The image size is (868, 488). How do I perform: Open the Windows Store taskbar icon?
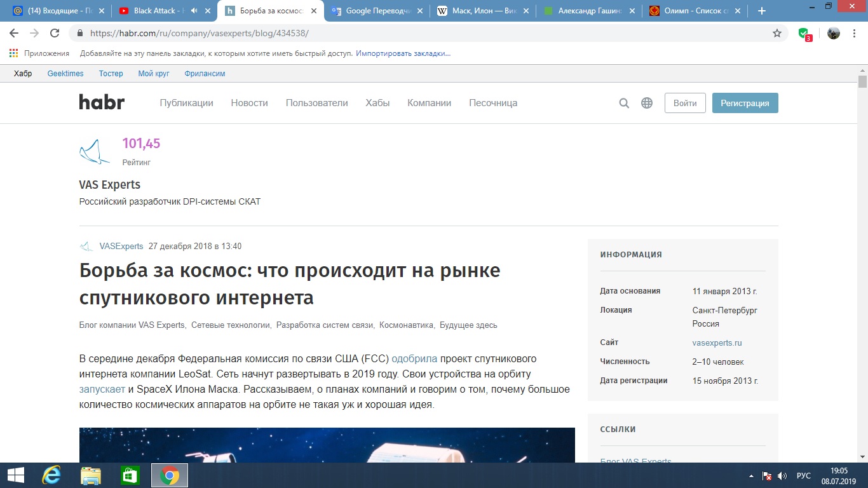tap(130, 475)
